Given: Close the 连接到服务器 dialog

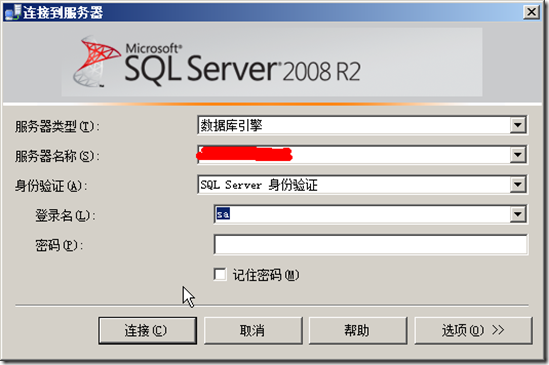Looking at the screenshot, I should click(531, 12).
